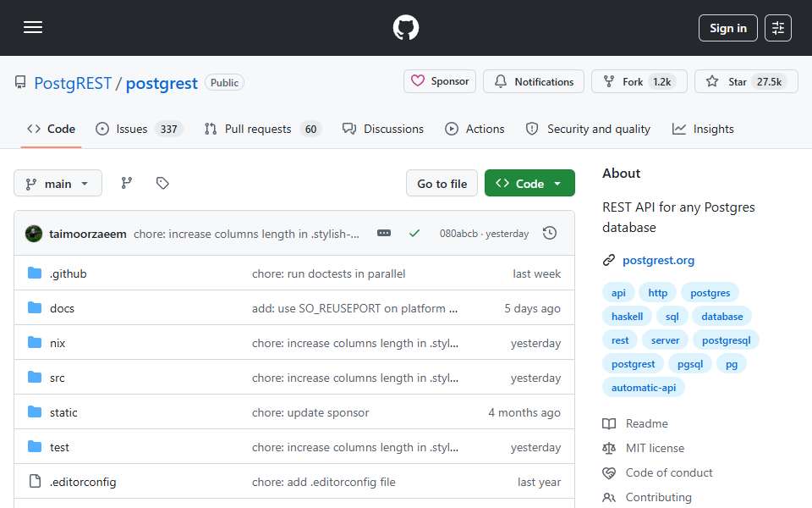Open commit 080abcb link
Image resolution: width=812 pixels, height=508 pixels.
[458, 234]
